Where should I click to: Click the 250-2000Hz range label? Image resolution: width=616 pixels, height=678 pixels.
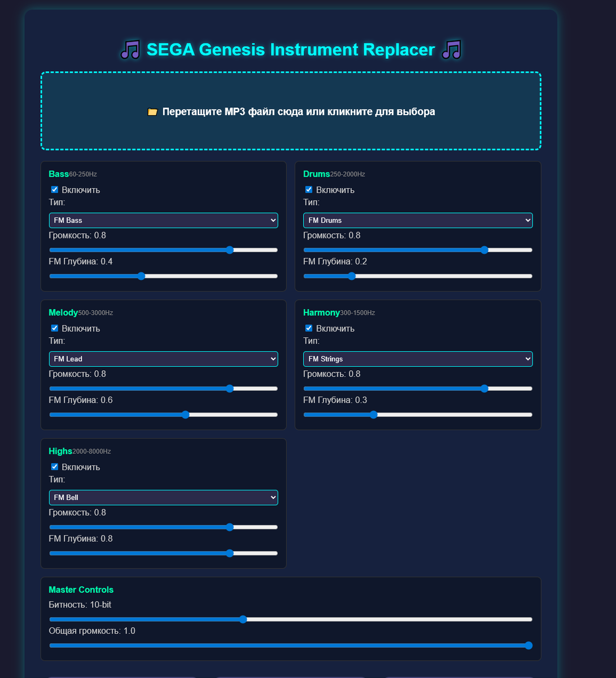coord(347,175)
